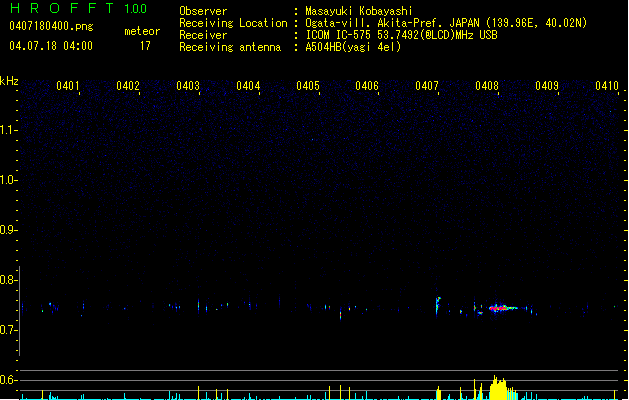The image size is (629, 400).
Task: Click the 'Receiving Location' label
Action: tap(233, 23)
